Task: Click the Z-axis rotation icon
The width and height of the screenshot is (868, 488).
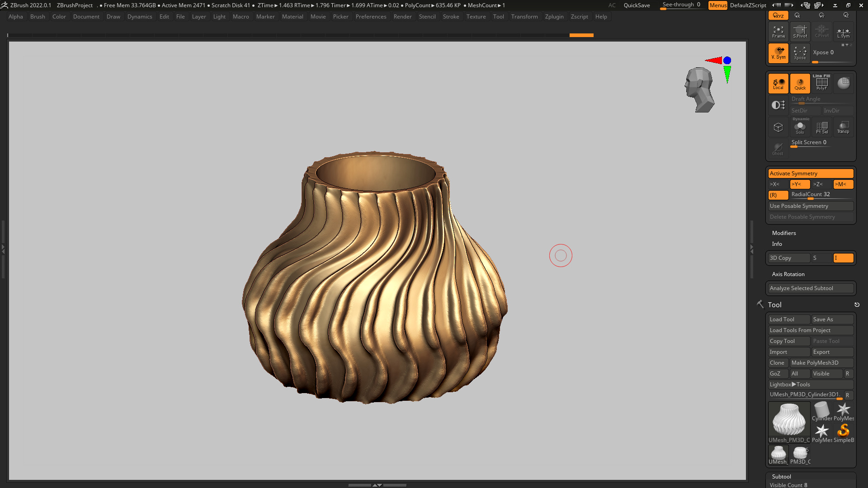Action: [x=846, y=15]
